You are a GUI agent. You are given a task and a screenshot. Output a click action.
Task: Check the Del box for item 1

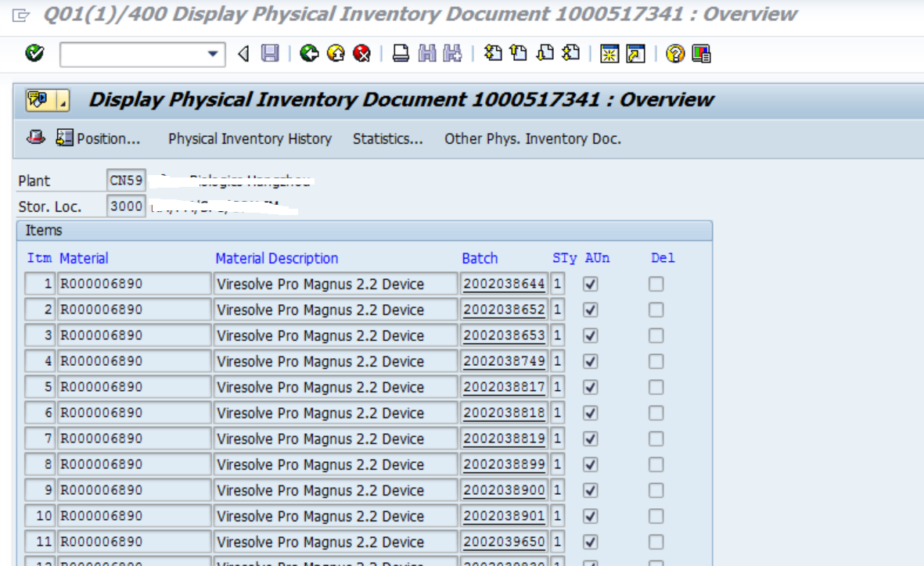click(x=656, y=284)
